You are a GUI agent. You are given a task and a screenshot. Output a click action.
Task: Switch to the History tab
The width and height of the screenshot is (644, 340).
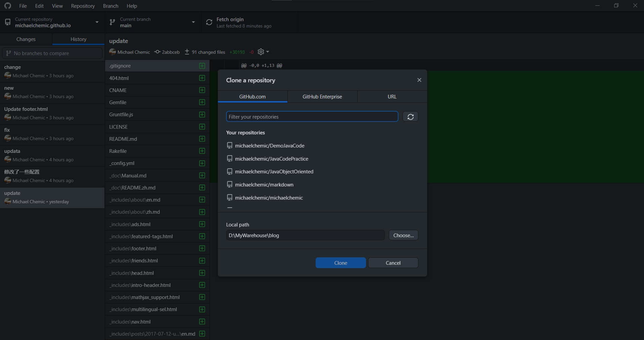78,39
